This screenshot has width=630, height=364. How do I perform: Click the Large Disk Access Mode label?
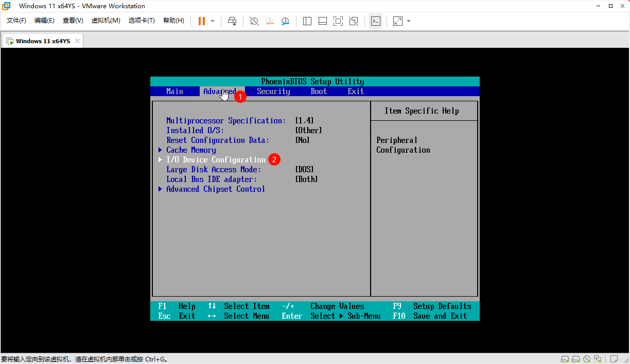click(214, 170)
